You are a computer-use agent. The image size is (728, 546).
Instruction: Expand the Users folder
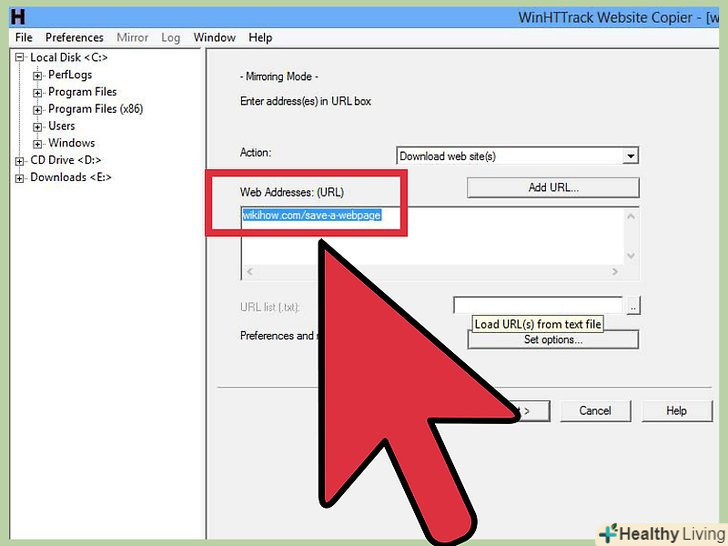[x=37, y=127]
